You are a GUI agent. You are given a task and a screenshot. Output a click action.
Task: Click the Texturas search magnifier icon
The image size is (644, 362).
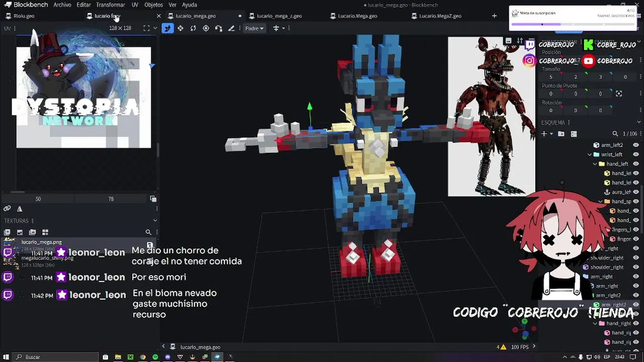pos(148,232)
